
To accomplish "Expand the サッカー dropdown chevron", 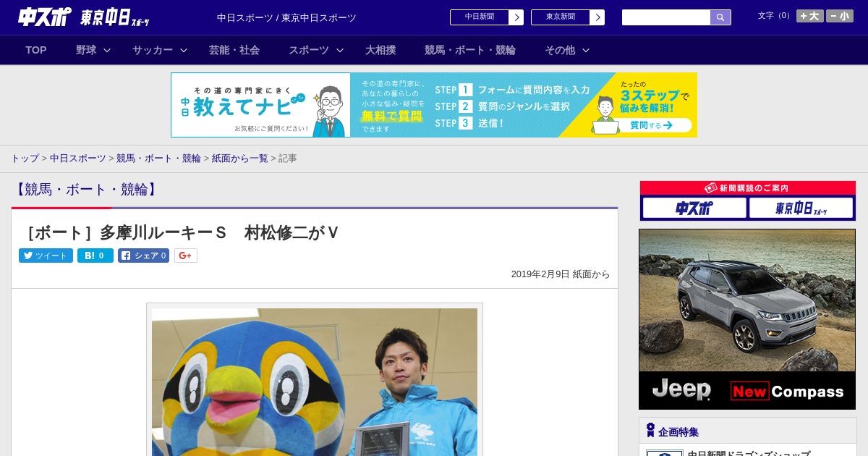I will tap(184, 50).
